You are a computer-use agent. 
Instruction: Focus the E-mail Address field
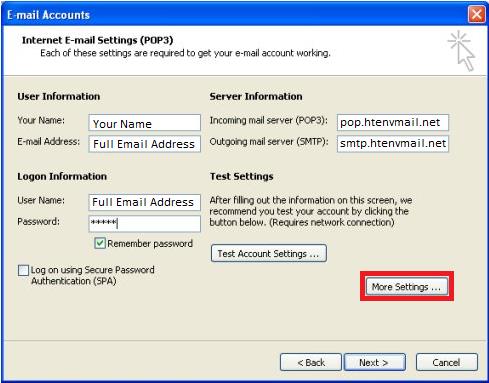[x=145, y=144]
